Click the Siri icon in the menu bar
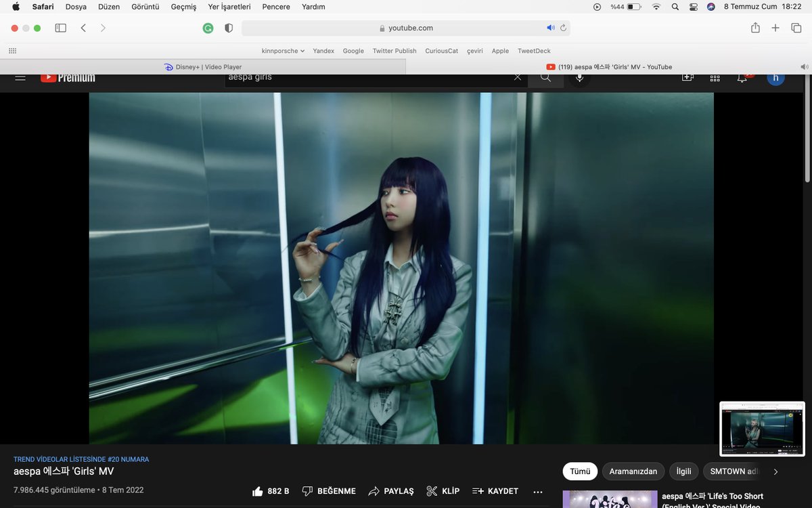The height and width of the screenshot is (508, 812). click(x=711, y=7)
